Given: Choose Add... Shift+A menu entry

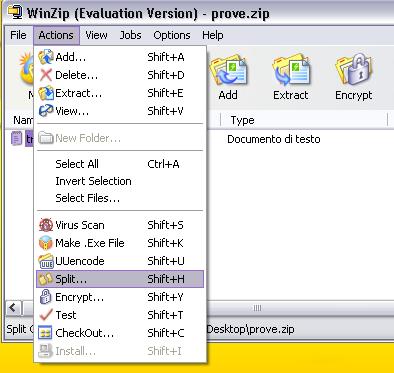Looking at the screenshot, I should point(120,57).
